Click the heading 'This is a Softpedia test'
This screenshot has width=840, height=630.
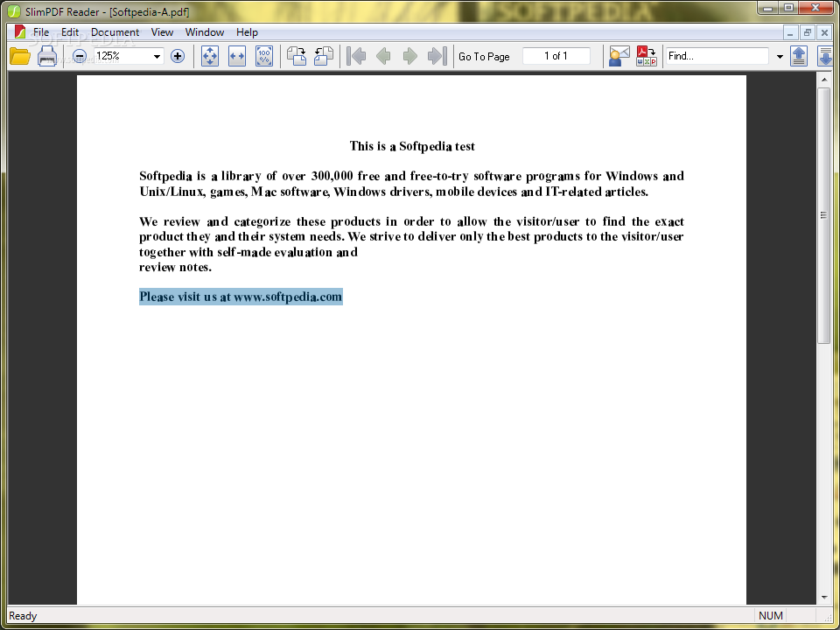(412, 146)
